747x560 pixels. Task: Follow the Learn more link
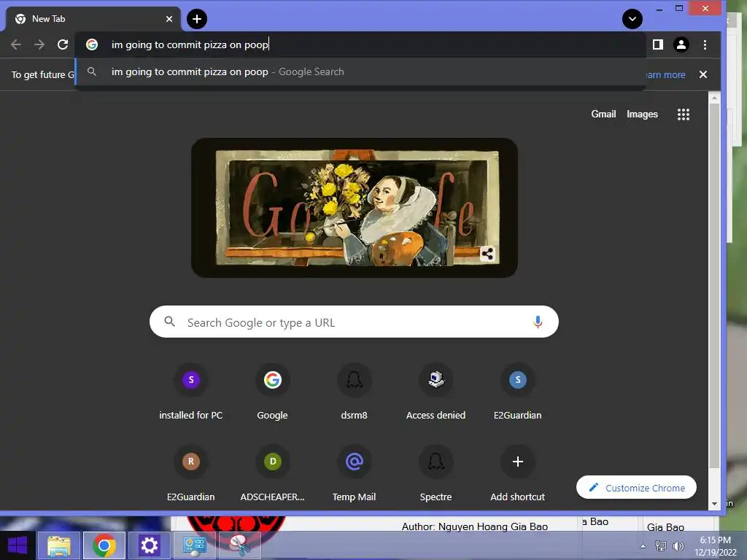click(665, 75)
